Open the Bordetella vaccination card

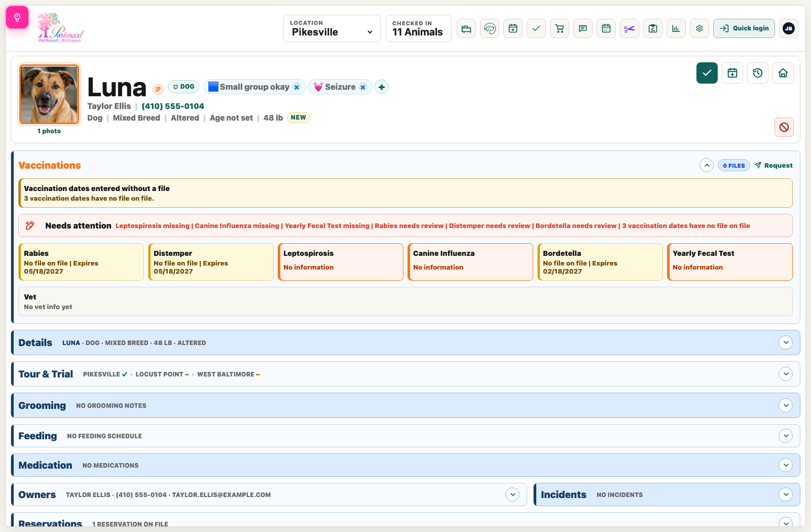coord(600,262)
